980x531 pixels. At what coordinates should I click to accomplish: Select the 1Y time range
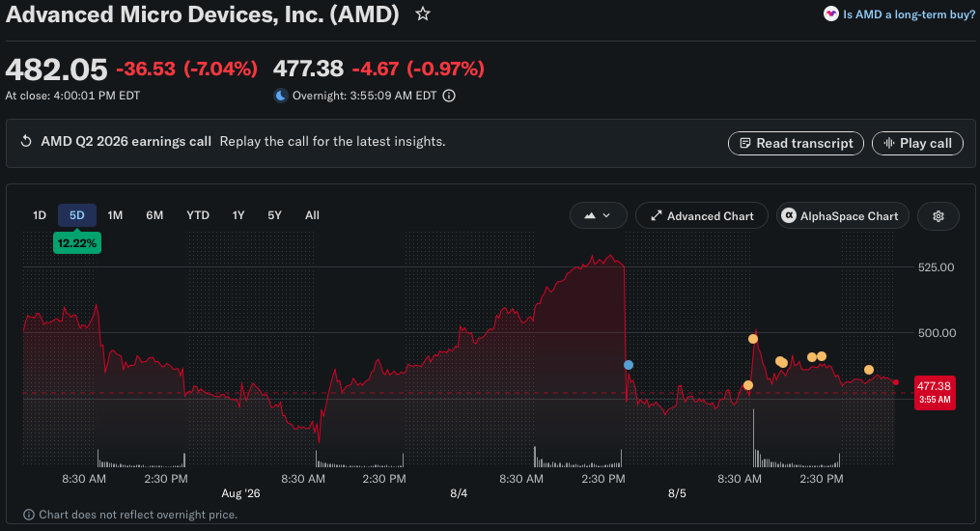[238, 215]
